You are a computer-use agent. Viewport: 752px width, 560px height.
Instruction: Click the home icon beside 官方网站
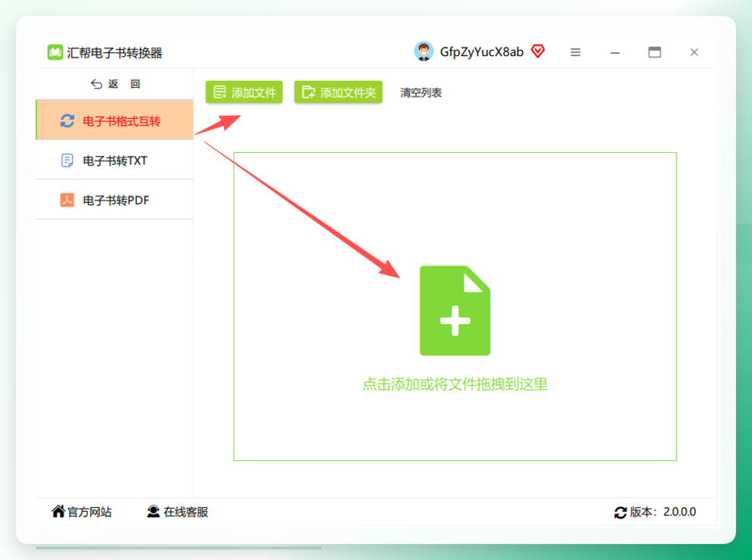tap(58, 511)
